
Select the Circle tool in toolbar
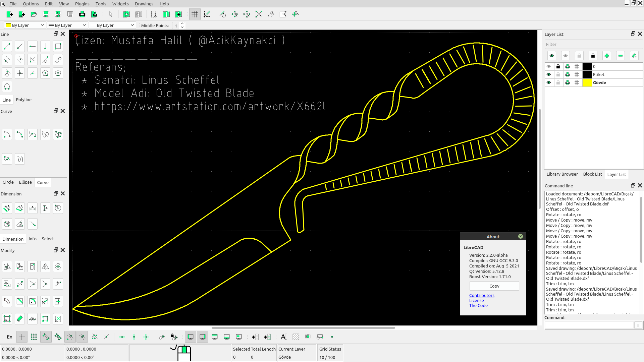coord(8,182)
